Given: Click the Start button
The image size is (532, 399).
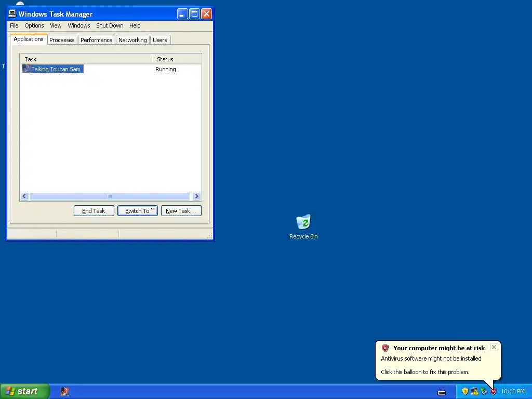Looking at the screenshot, I should coord(25,392).
